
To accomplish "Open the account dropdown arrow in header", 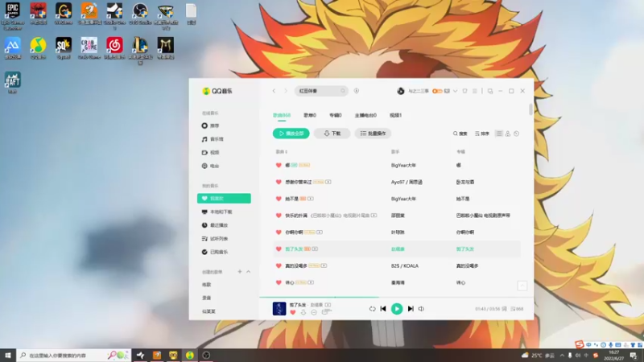I will click(455, 91).
